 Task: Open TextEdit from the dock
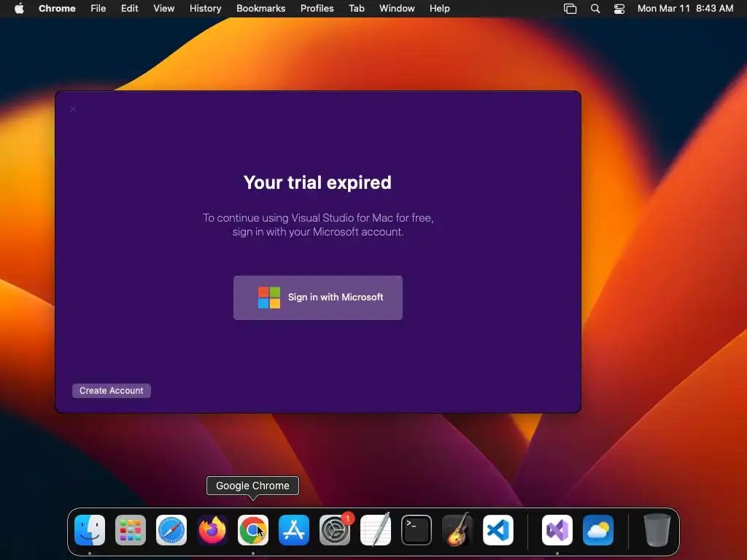(x=376, y=530)
